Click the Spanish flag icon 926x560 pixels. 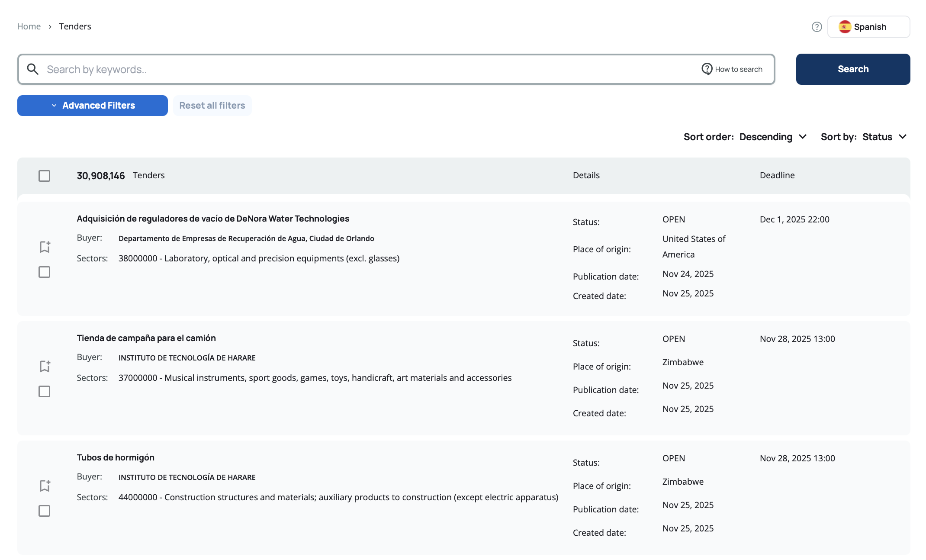click(844, 27)
